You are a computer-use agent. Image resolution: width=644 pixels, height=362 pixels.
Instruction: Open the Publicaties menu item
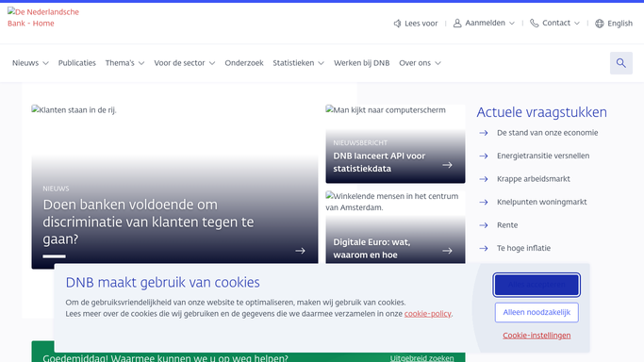(x=76, y=63)
